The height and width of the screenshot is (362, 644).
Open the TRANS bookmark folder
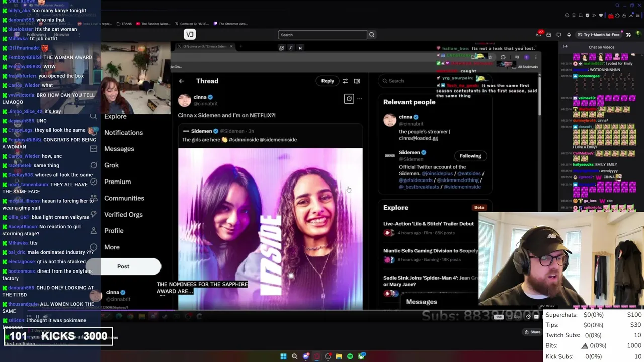click(124, 24)
